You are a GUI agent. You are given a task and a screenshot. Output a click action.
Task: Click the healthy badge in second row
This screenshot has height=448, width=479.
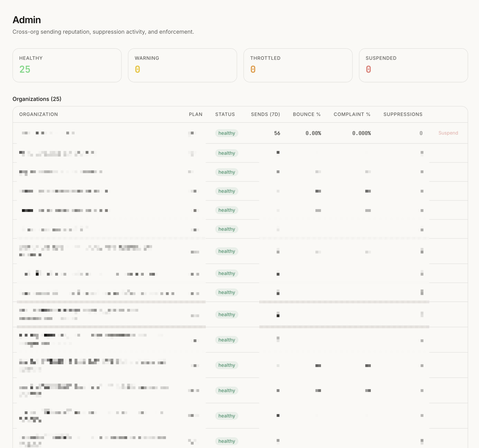tap(226, 153)
